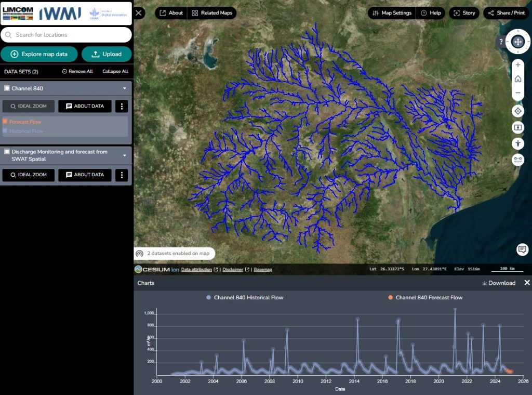Click the Search for locations field

[66, 35]
